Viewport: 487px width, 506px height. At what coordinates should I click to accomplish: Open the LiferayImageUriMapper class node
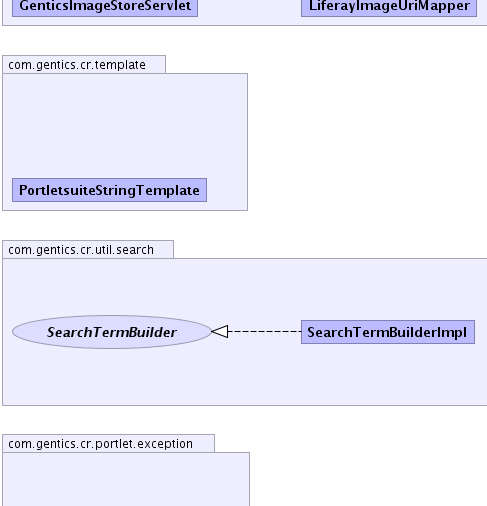[389, 7]
